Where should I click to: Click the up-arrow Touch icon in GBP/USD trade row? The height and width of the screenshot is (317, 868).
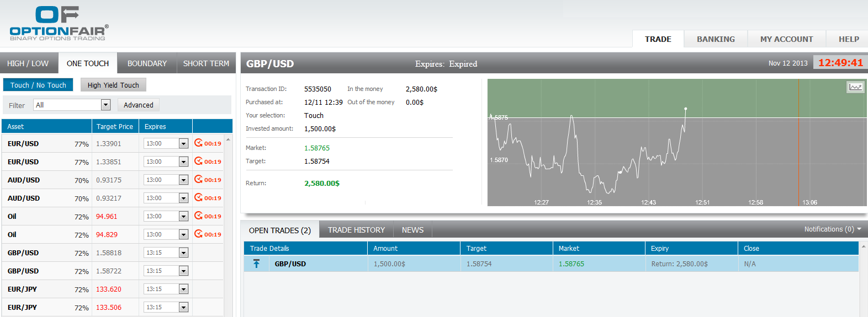(256, 264)
